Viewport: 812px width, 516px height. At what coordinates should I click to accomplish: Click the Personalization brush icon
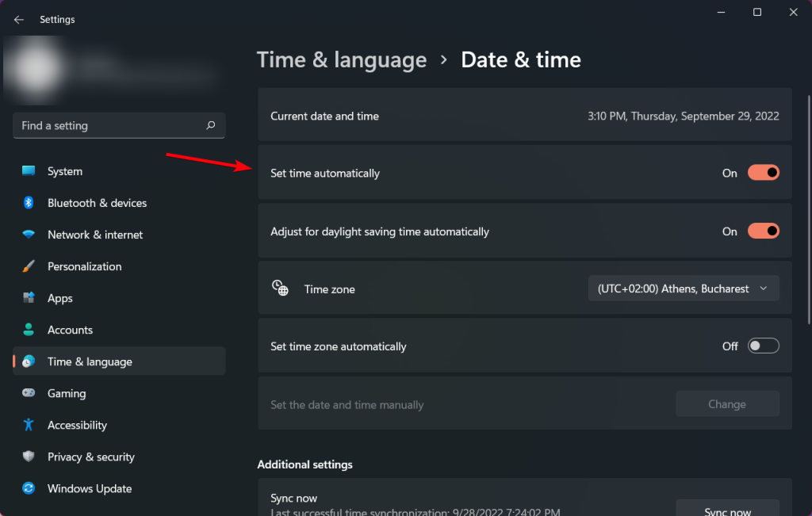29,266
